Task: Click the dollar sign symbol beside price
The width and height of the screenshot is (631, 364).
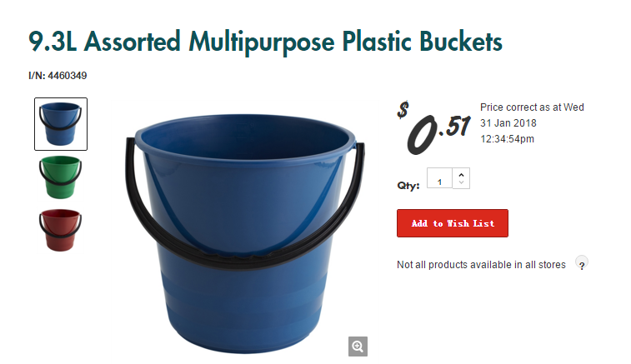Action: [403, 110]
